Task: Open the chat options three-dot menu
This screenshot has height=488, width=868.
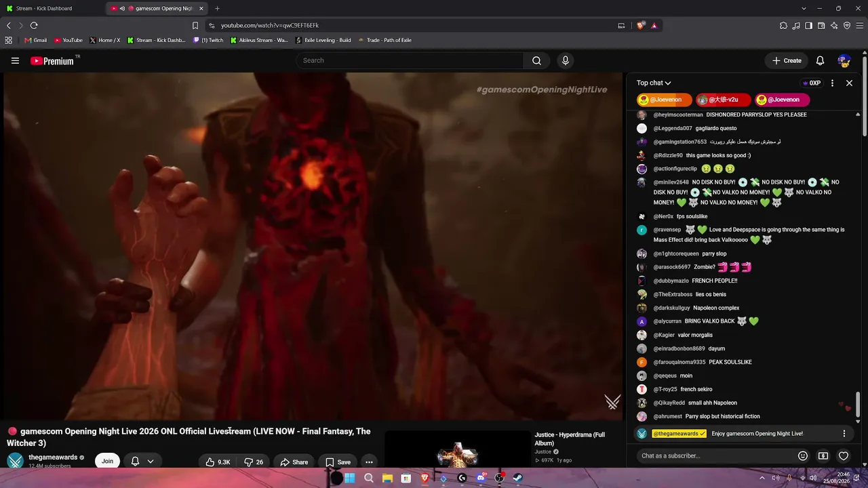Action: 832,83
